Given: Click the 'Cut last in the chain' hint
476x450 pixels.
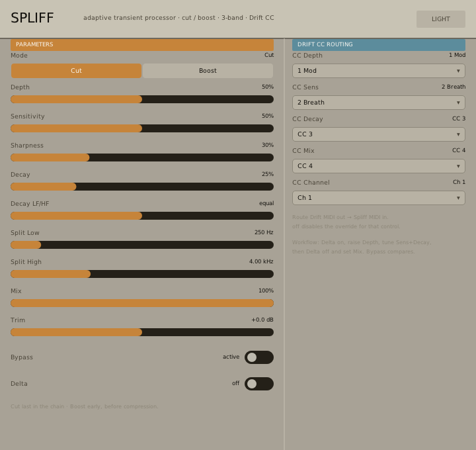Looking at the screenshot, I should (x=85, y=406).
